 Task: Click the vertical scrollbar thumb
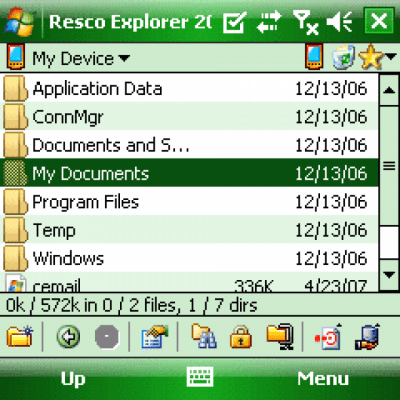[x=389, y=166]
